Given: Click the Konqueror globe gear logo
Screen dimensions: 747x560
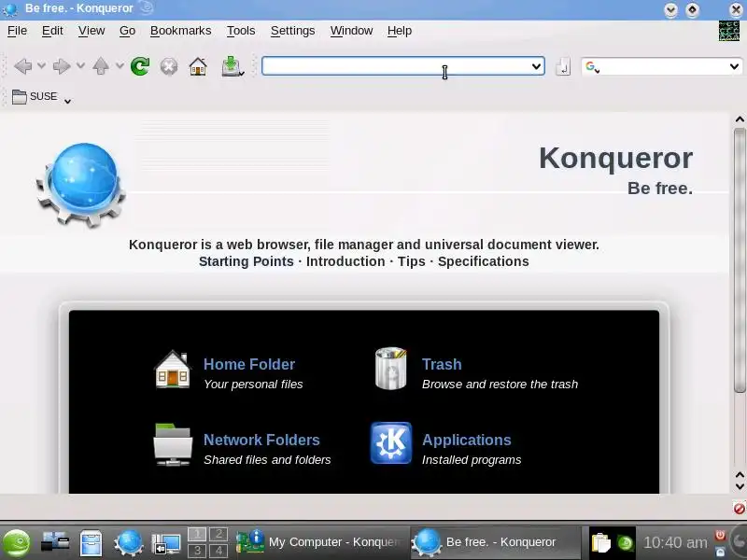Looking at the screenshot, I should (81, 184).
